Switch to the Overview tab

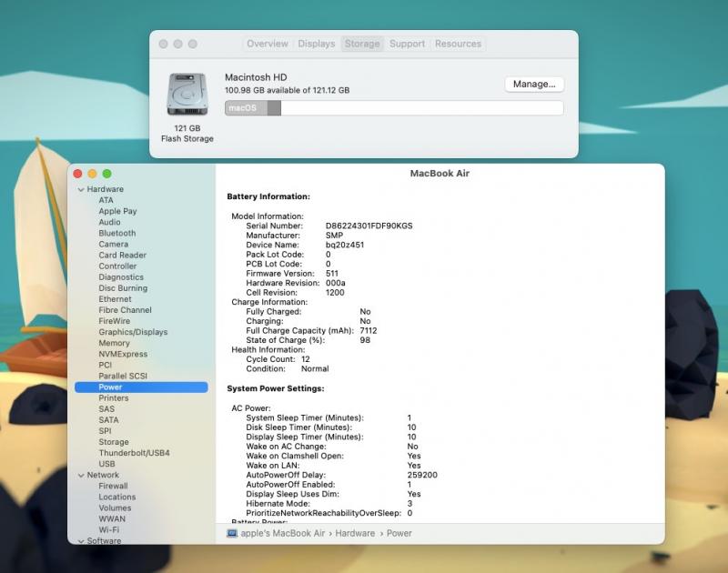pos(267,44)
